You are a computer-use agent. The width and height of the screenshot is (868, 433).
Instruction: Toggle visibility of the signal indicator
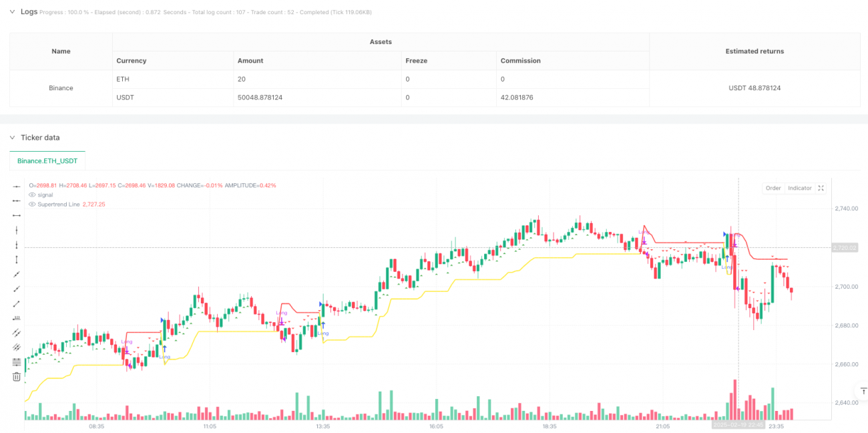(x=32, y=194)
